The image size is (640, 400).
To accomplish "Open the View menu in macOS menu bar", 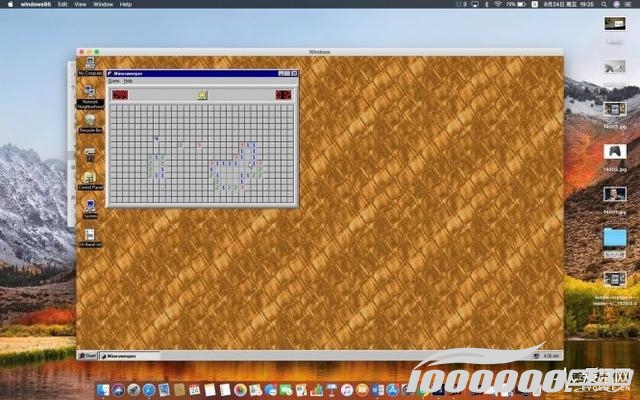I will [x=80, y=4].
